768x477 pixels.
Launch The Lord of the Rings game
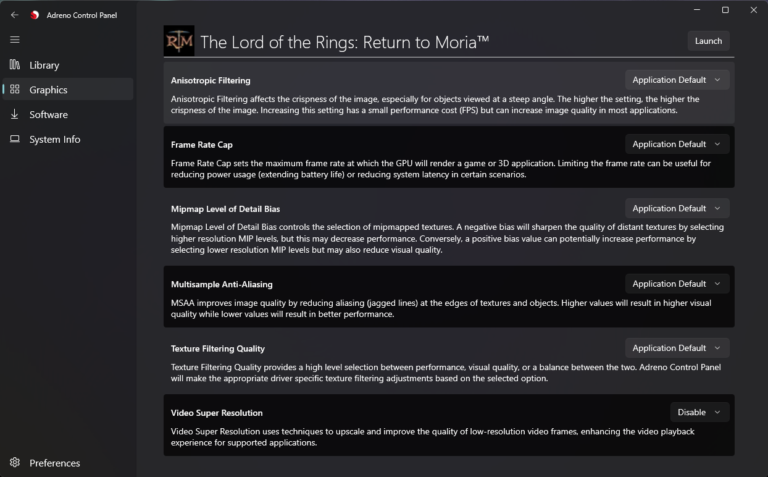[708, 41]
